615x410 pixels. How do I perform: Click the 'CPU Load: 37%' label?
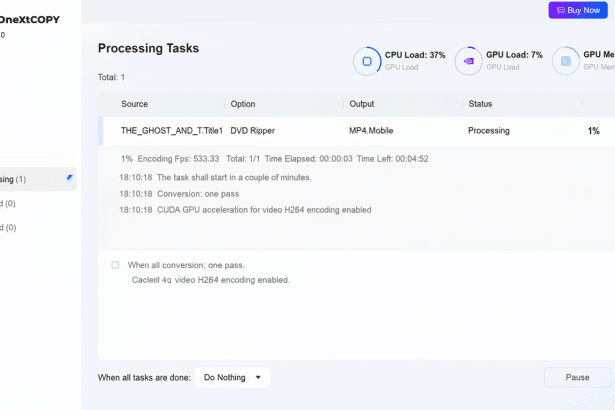point(415,55)
